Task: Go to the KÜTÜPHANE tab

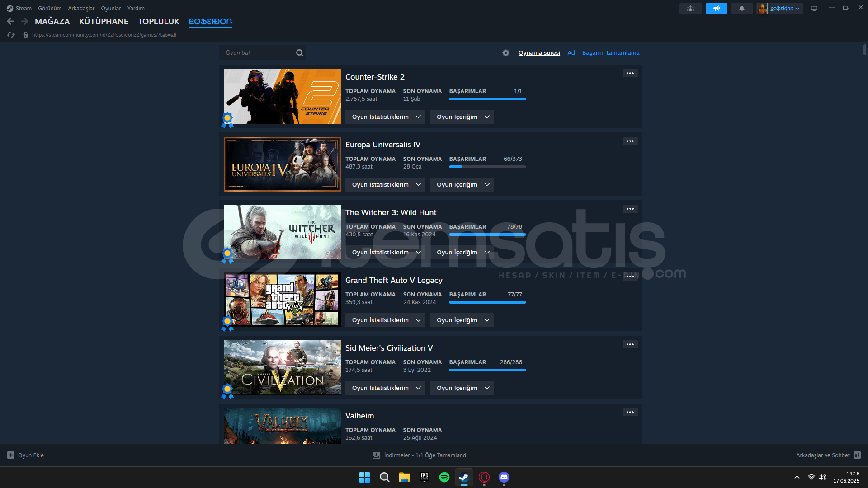Action: (104, 21)
